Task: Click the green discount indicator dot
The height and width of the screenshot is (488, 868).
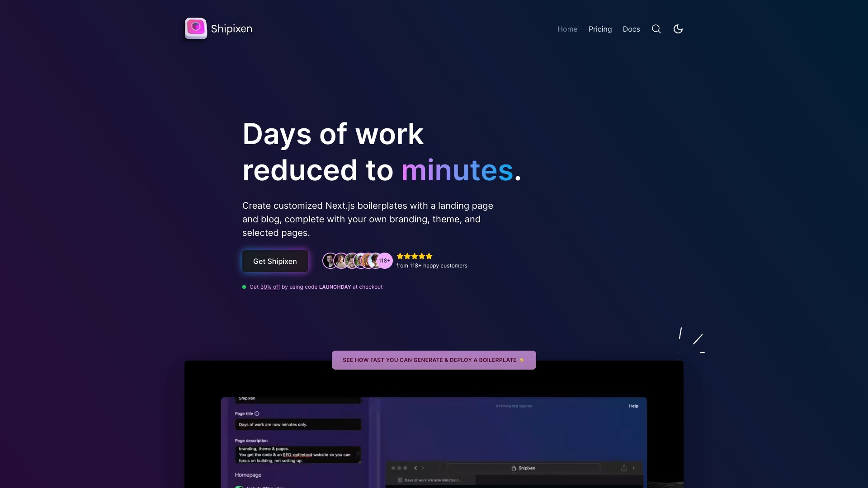Action: [x=245, y=286]
